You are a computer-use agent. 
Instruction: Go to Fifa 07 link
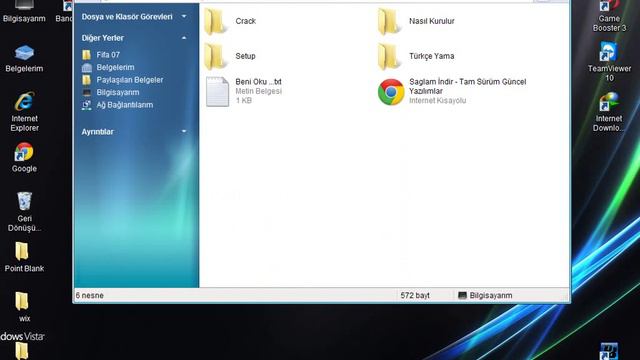(x=108, y=55)
